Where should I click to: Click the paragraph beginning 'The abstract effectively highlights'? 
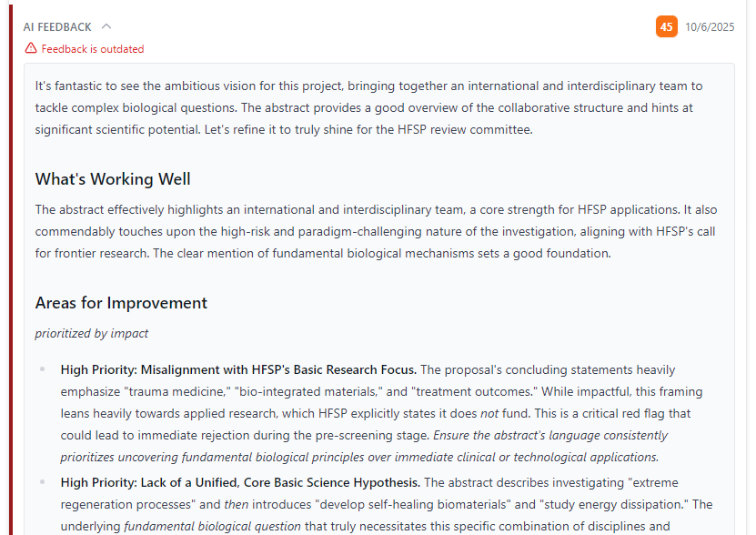[x=376, y=231]
